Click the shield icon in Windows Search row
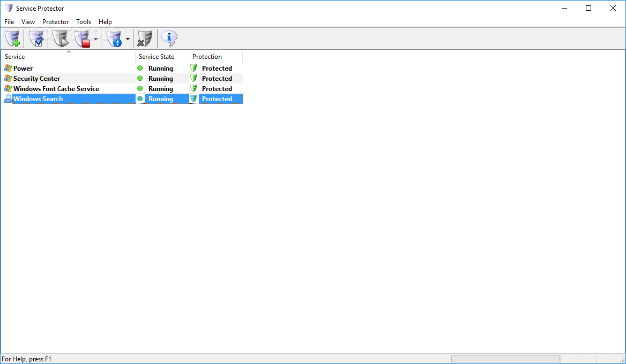The height and width of the screenshot is (364, 626). click(193, 98)
